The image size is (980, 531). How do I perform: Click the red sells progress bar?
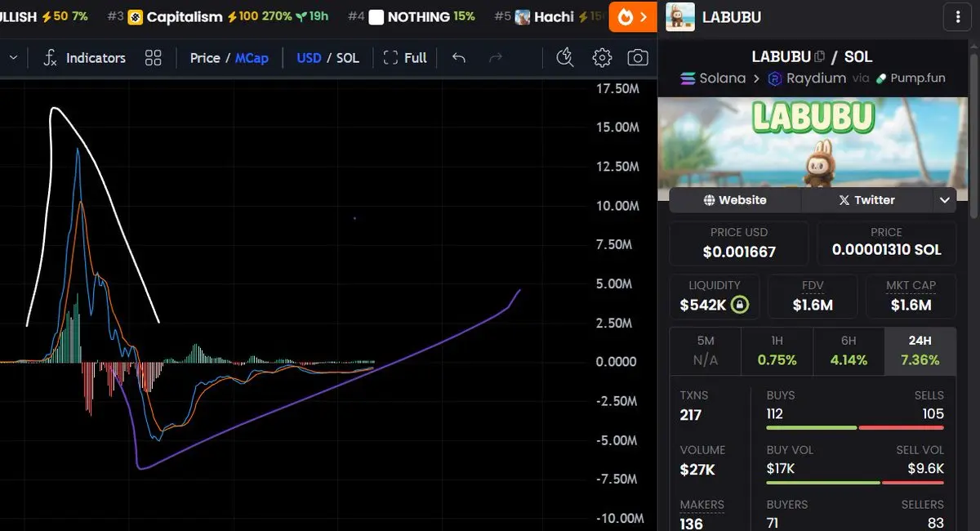pyautogui.click(x=902, y=427)
